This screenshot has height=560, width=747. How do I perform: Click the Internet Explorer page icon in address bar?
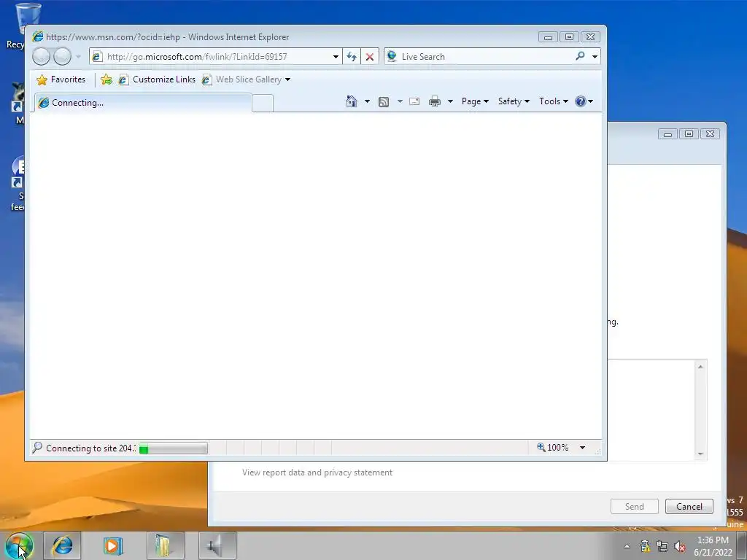point(97,57)
